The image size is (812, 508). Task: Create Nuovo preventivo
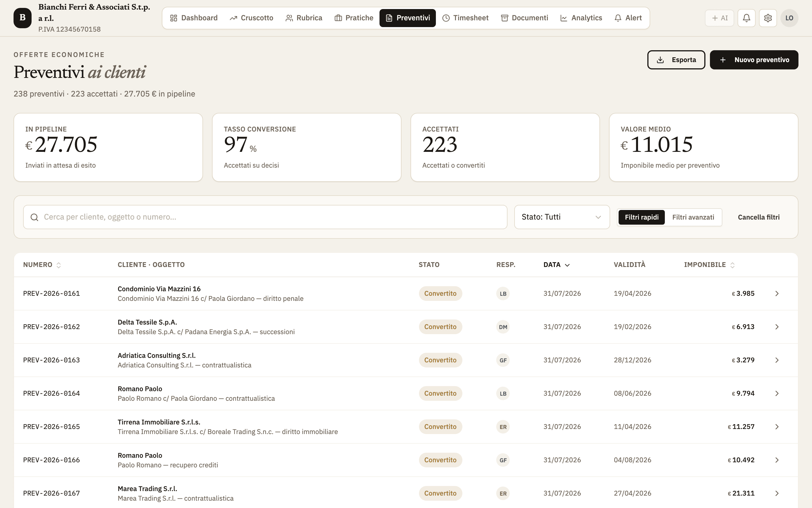coord(754,60)
